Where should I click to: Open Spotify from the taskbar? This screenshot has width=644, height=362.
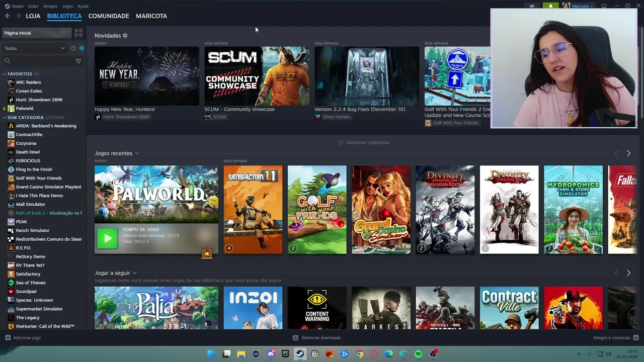click(x=418, y=354)
